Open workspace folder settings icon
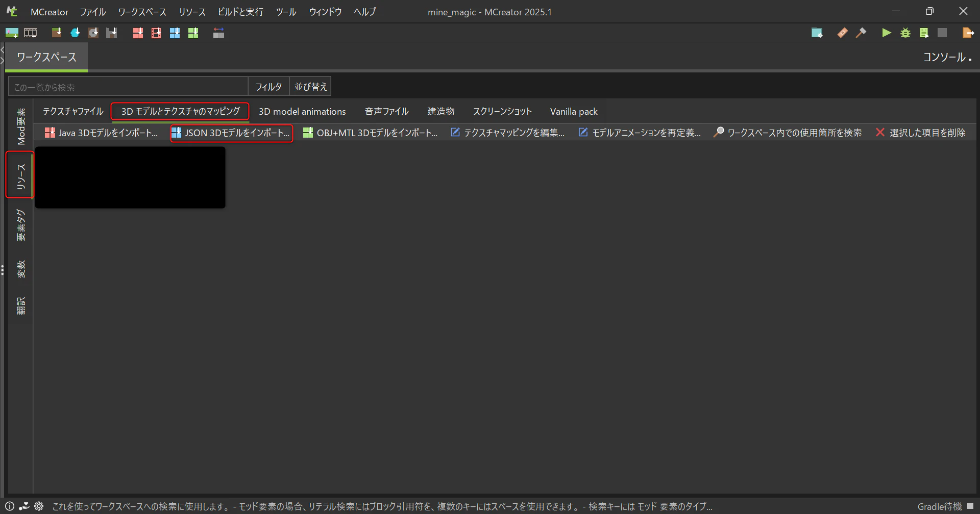Image resolution: width=980 pixels, height=514 pixels. pyautogui.click(x=817, y=33)
